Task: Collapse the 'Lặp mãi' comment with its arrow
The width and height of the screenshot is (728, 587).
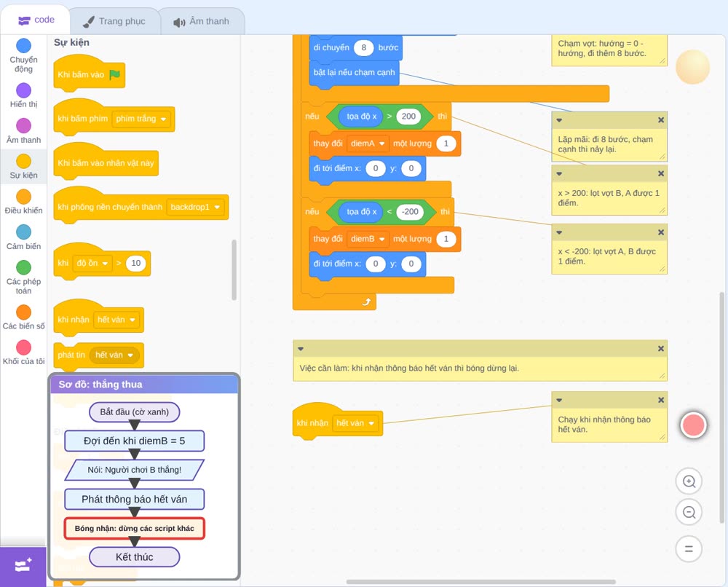Action: click(559, 120)
